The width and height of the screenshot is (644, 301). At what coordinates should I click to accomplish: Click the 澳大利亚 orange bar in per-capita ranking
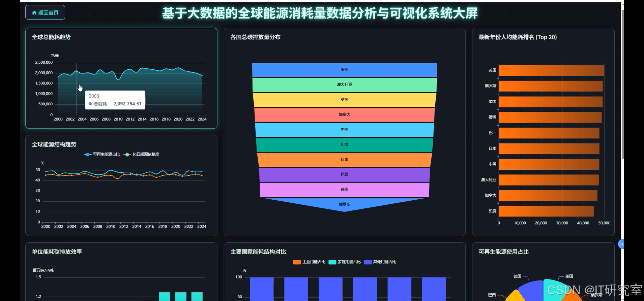click(549, 180)
